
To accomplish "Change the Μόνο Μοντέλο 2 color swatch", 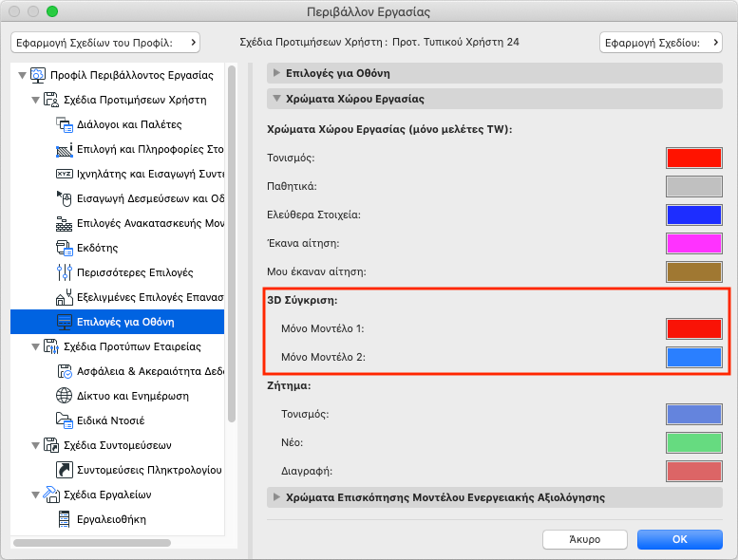I will pyautogui.click(x=693, y=357).
